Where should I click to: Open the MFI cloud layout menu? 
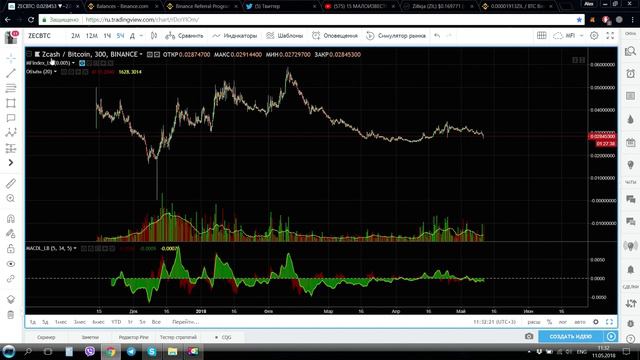568,36
